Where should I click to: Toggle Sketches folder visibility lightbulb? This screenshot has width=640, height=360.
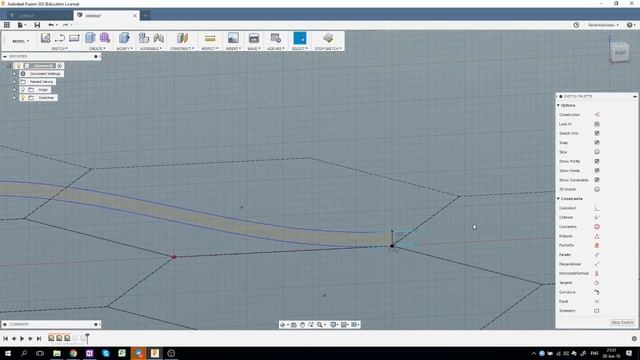23,98
